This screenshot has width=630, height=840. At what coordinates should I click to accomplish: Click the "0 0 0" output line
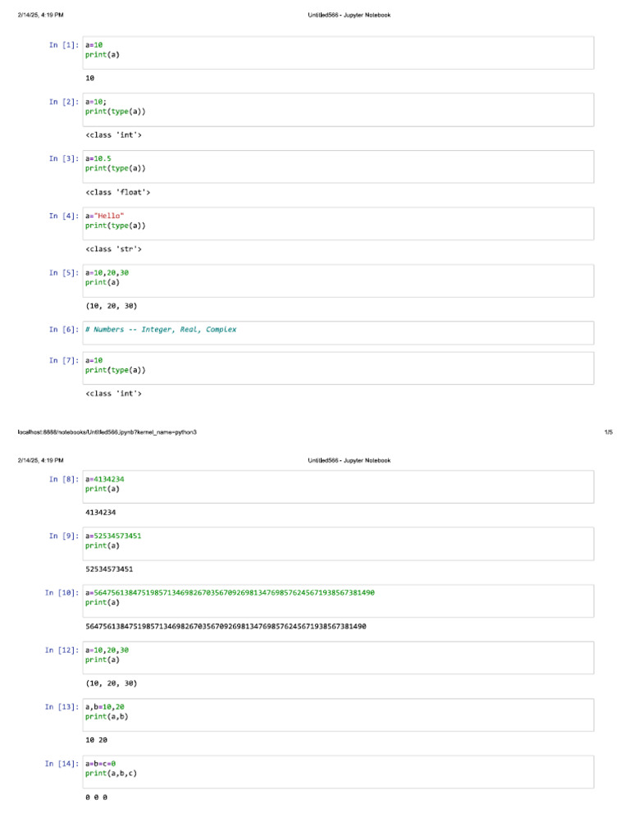pos(96,797)
